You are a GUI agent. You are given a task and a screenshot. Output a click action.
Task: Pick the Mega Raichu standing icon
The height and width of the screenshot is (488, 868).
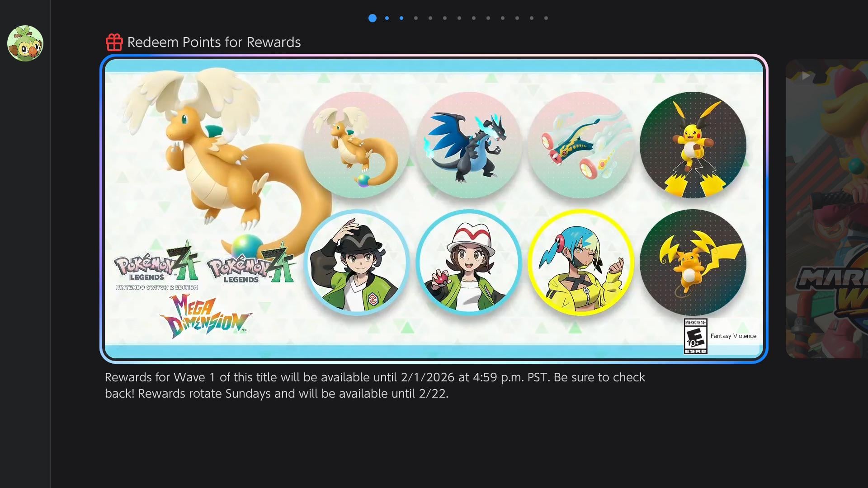[693, 145]
